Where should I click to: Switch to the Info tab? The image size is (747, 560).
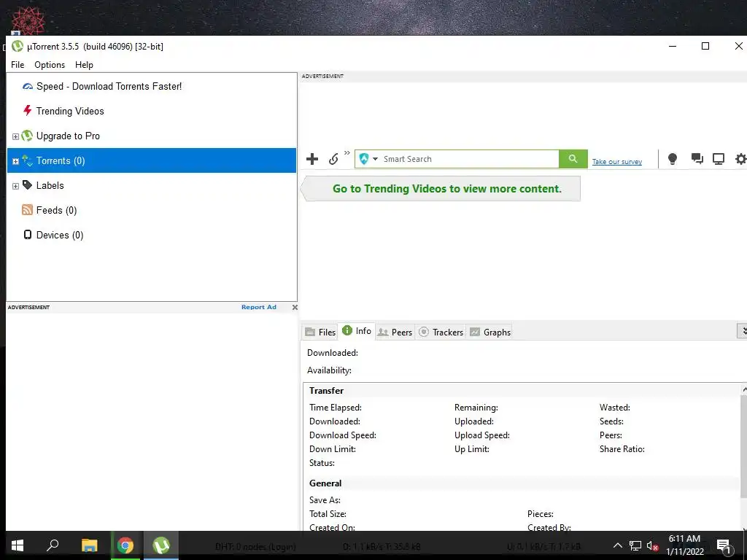pyautogui.click(x=357, y=331)
